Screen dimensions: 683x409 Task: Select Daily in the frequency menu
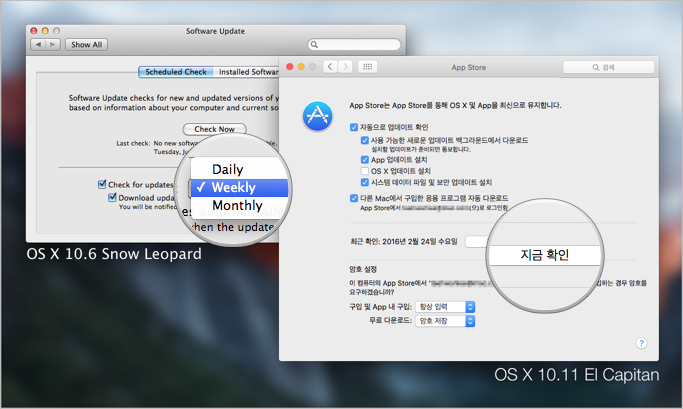(x=239, y=169)
